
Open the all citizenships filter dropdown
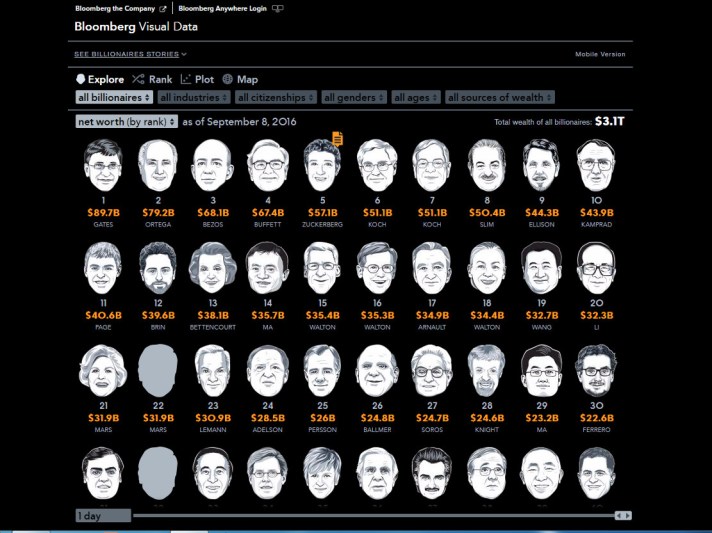click(276, 97)
